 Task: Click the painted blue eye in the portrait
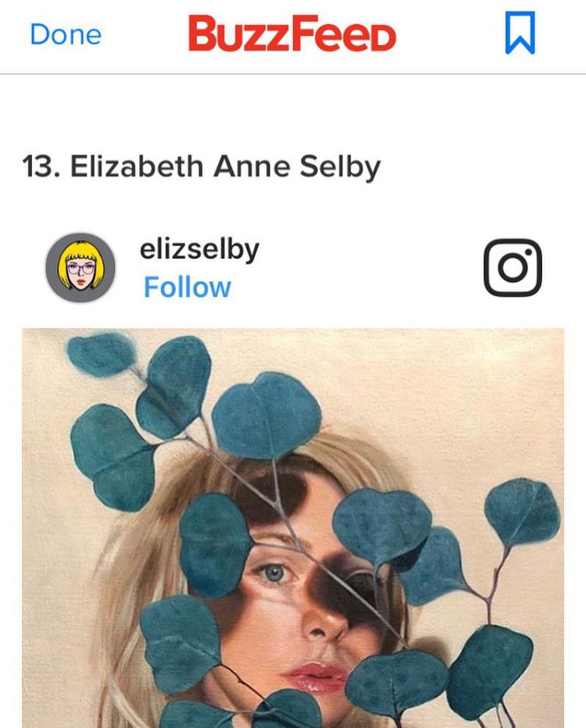pyautogui.click(x=273, y=573)
